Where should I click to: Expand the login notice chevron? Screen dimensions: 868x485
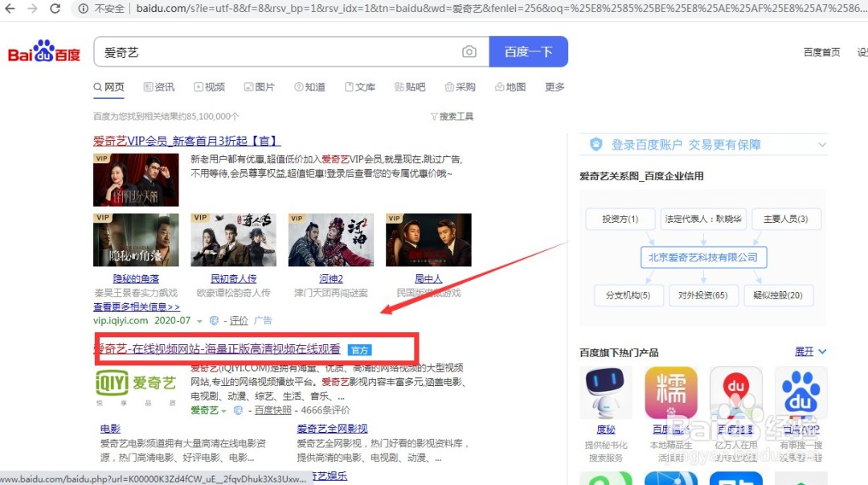point(822,145)
